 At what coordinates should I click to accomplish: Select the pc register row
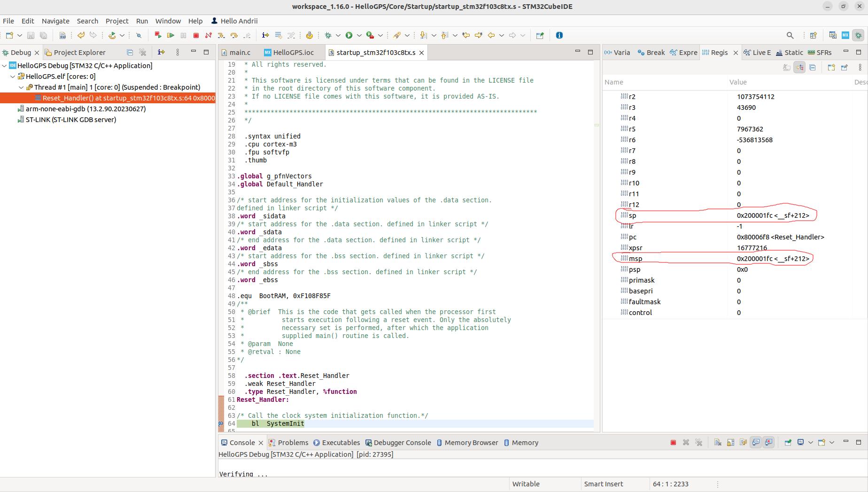coord(633,237)
